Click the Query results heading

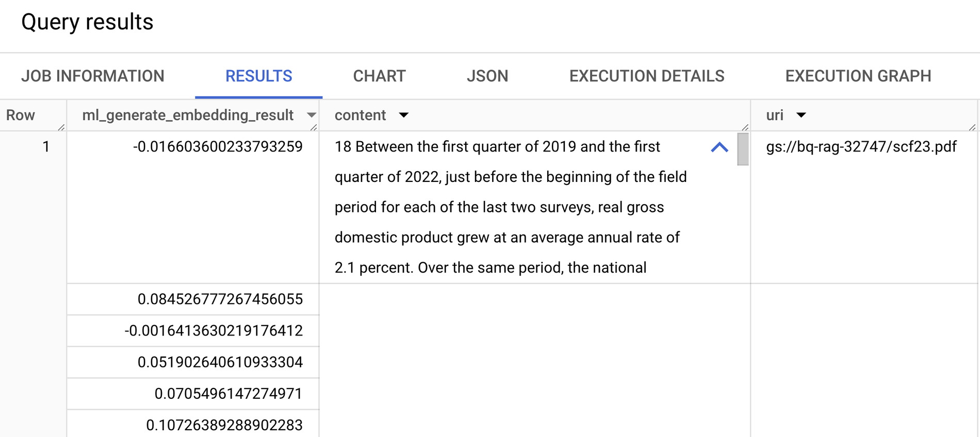click(x=87, y=22)
